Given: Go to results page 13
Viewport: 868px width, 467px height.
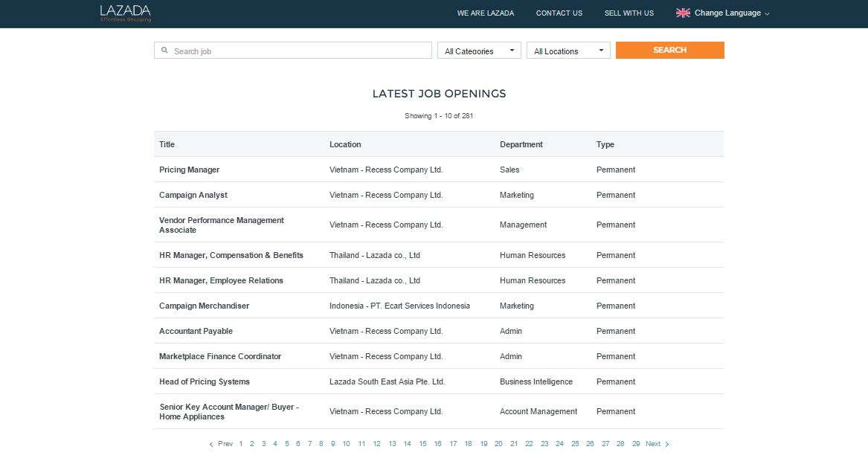Looking at the screenshot, I should click(392, 444).
